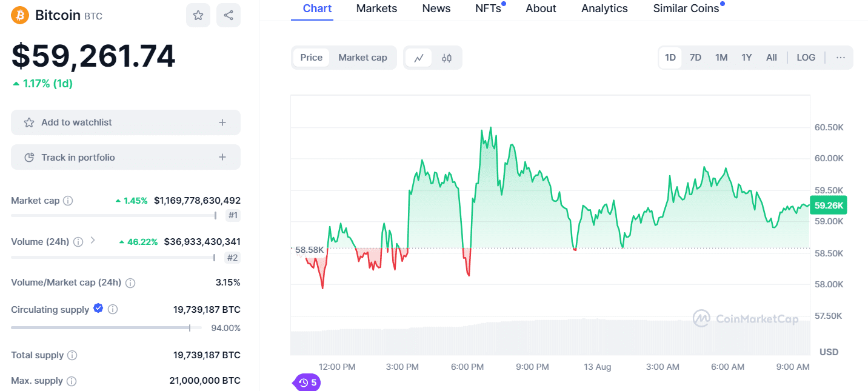Switch to the Markets tab

pos(376,8)
